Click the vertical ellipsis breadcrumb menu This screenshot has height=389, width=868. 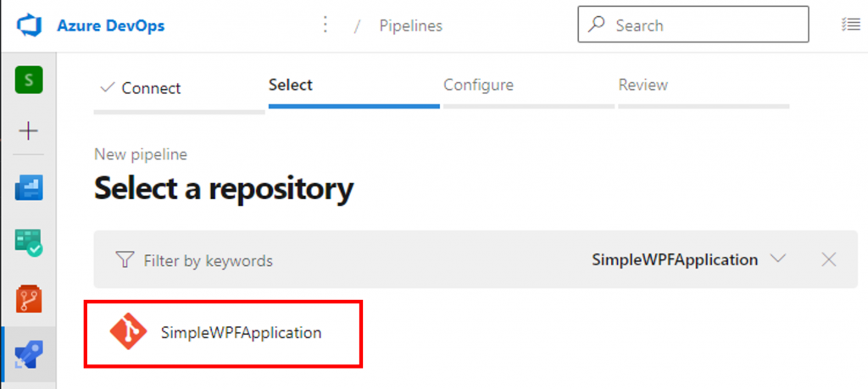[x=325, y=25]
